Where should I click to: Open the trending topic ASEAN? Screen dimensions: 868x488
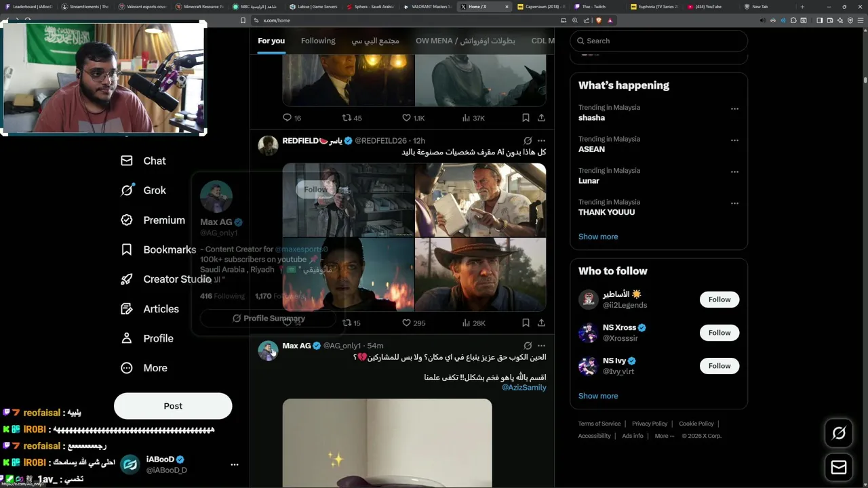tap(591, 149)
